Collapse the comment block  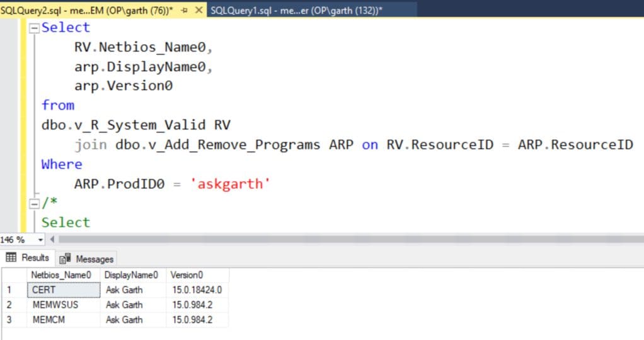click(x=35, y=203)
